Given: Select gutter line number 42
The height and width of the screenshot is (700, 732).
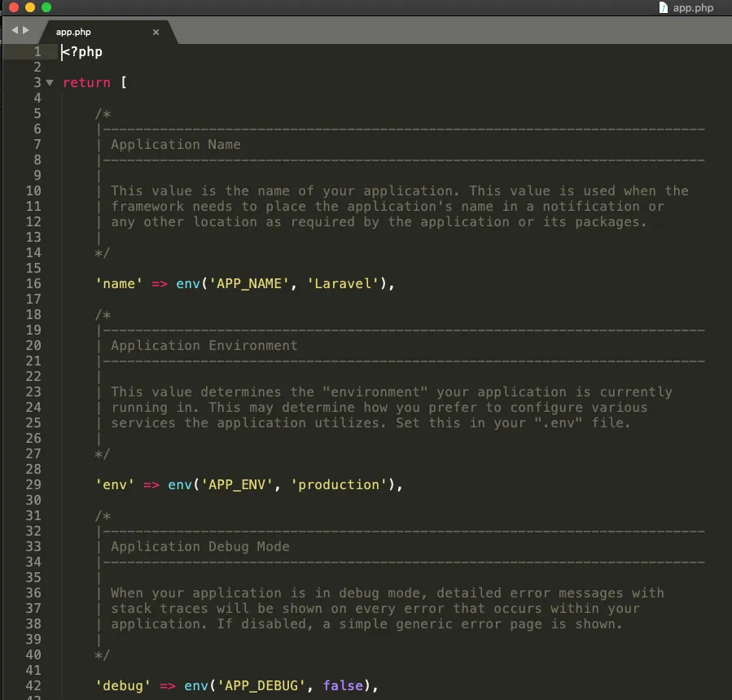Looking at the screenshot, I should 33,685.
